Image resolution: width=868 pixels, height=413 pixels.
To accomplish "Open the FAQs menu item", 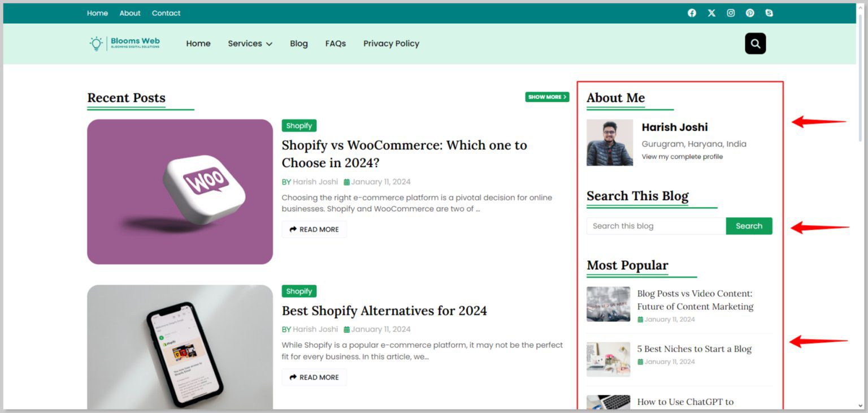I will coord(335,43).
